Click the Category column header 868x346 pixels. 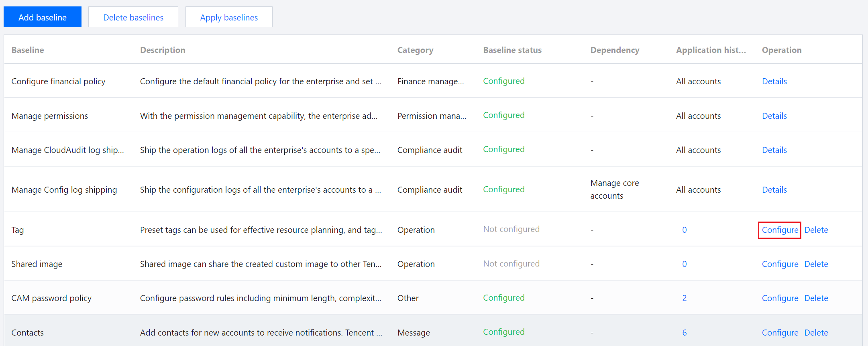(x=415, y=50)
